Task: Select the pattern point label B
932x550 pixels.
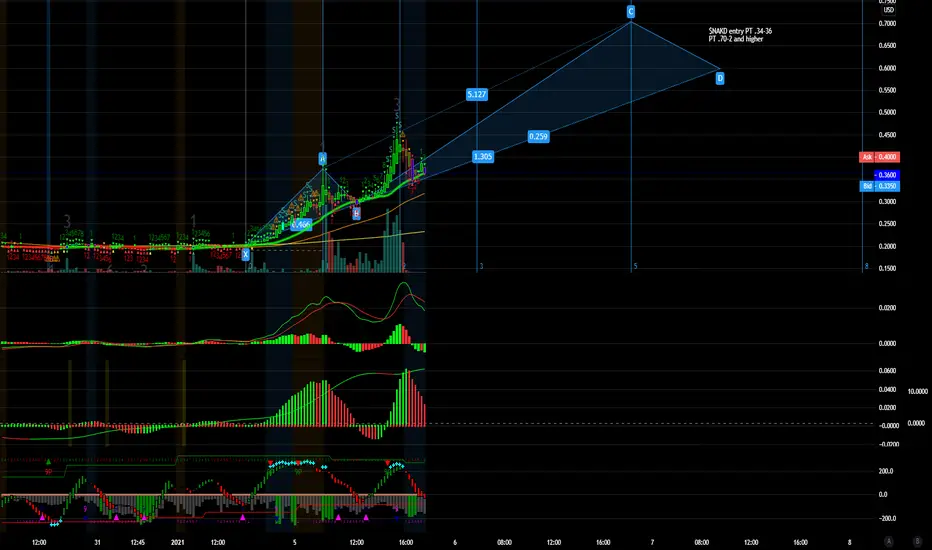Action: (356, 213)
